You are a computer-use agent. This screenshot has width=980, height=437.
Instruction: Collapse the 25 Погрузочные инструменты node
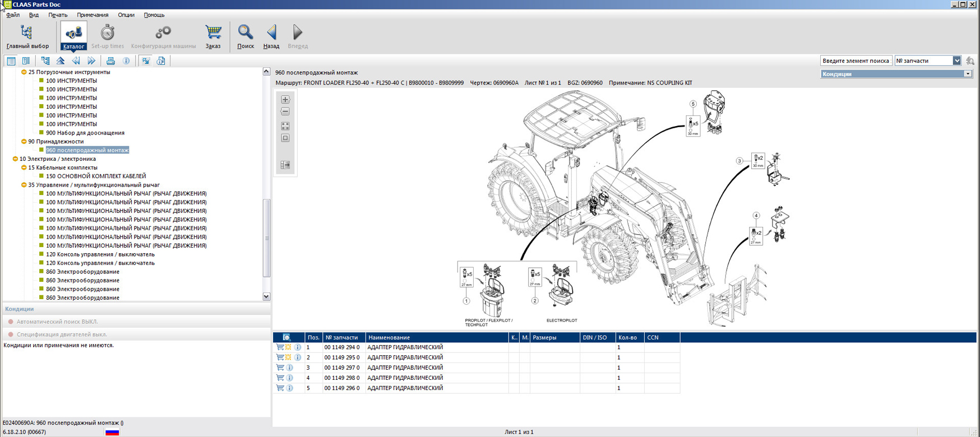pyautogui.click(x=24, y=72)
